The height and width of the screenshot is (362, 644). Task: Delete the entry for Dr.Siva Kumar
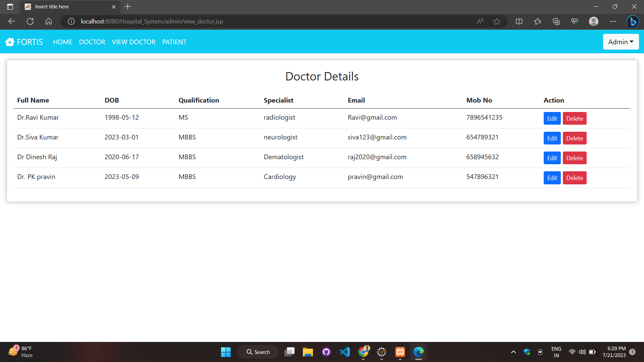[575, 138]
